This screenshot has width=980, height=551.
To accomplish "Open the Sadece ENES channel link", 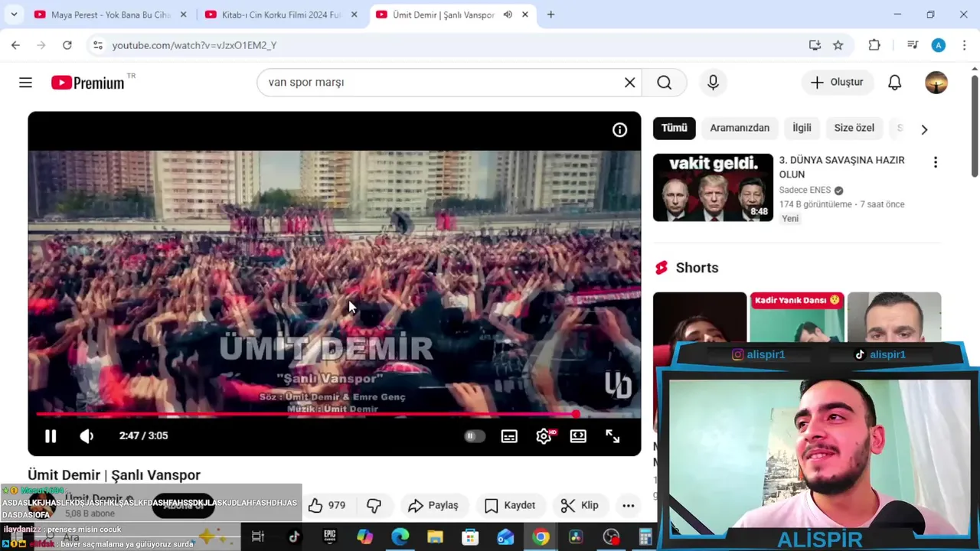I will pos(805,190).
